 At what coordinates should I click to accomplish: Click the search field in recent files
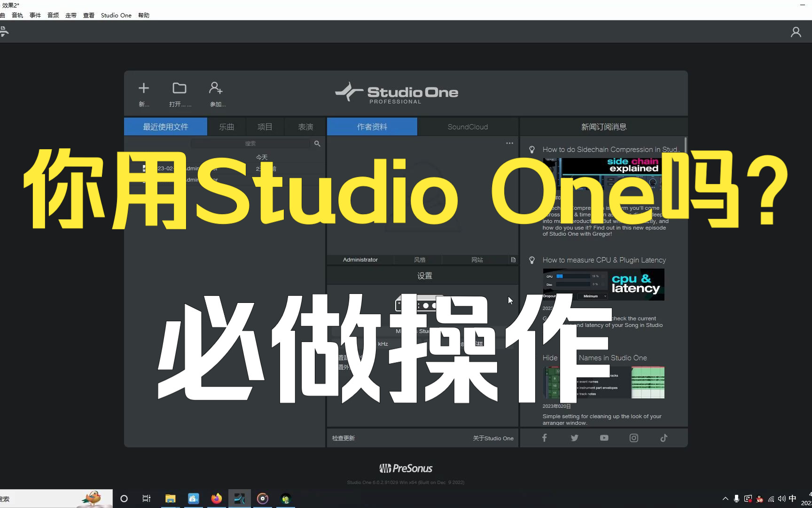[251, 143]
